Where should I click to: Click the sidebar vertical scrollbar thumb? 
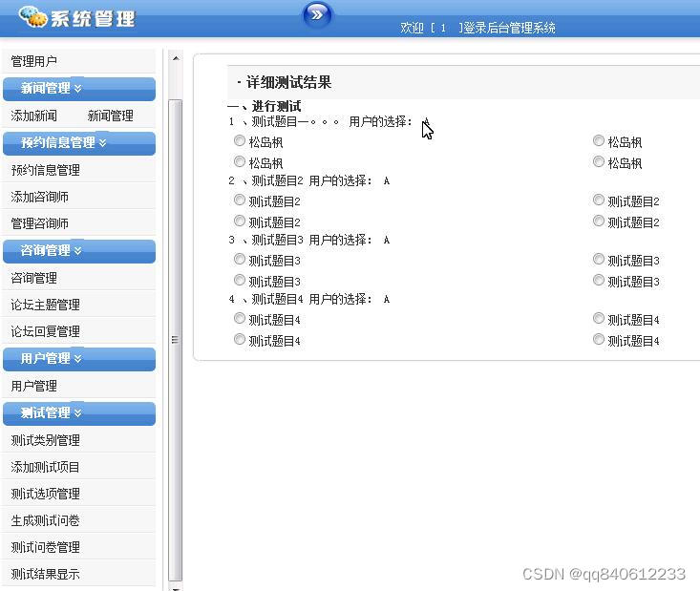176,339
